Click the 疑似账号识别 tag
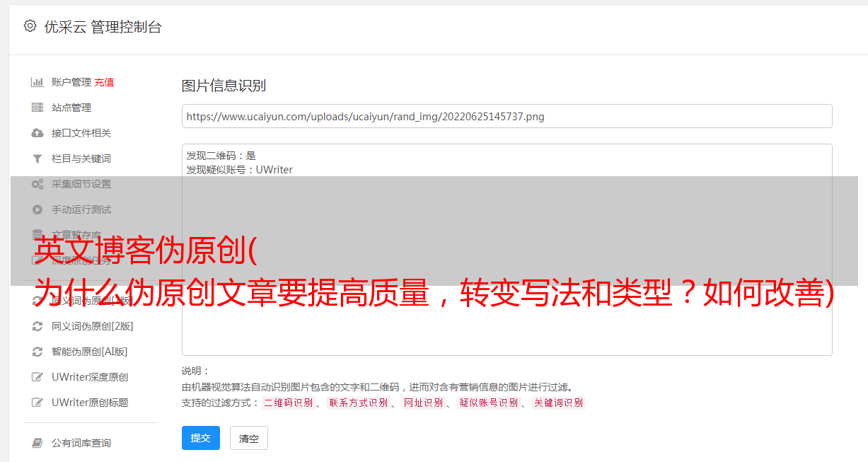Image resolution: width=868 pixels, height=462 pixels. pos(488,403)
